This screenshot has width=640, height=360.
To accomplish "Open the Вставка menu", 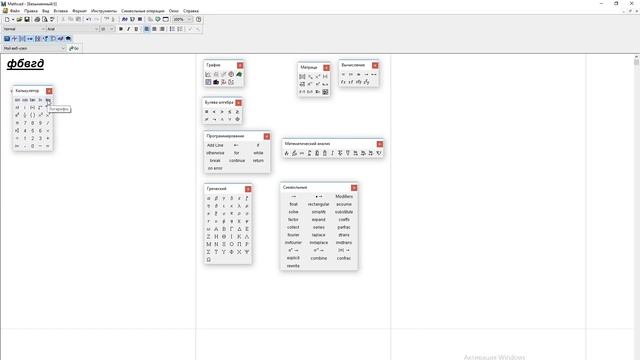I will click(x=61, y=11).
